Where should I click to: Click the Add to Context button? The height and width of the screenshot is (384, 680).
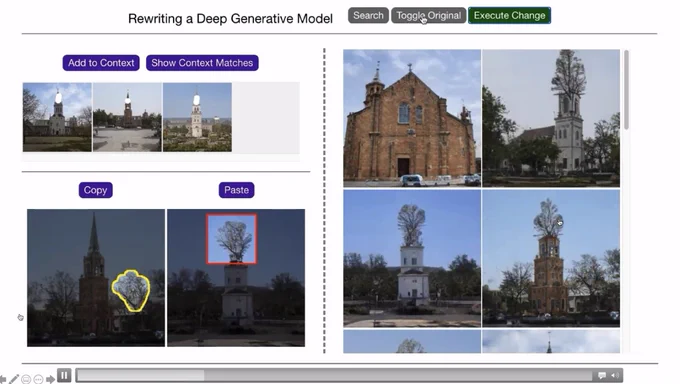click(101, 63)
